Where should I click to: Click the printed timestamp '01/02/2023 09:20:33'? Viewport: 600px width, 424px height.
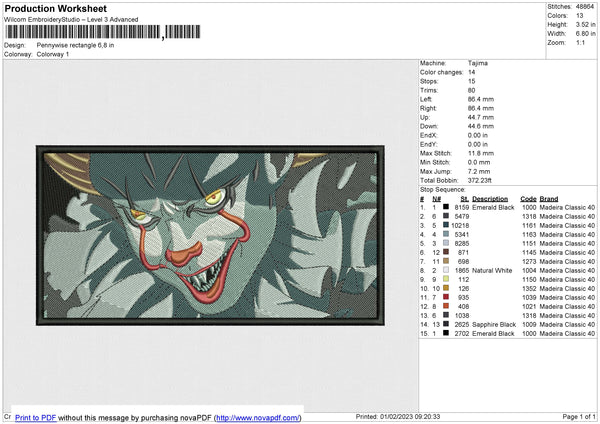410,416
